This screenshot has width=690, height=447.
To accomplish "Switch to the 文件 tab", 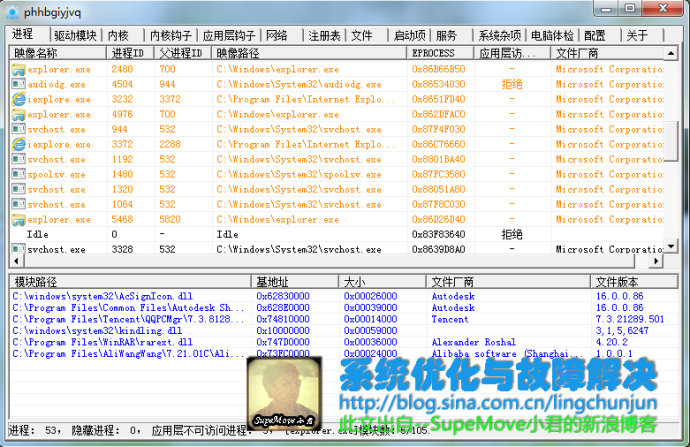I will [x=362, y=35].
